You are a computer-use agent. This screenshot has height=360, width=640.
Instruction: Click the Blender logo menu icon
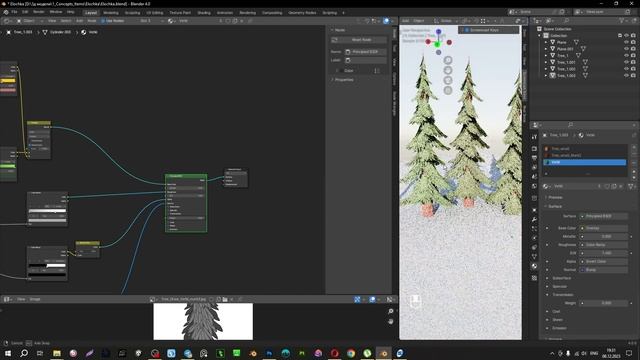tap(6, 12)
